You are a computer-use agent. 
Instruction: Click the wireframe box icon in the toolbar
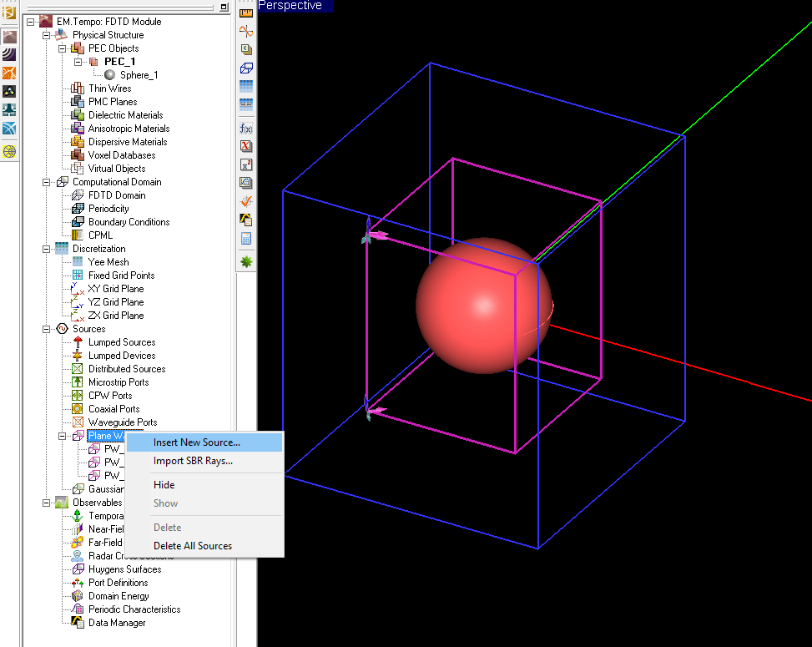pyautogui.click(x=246, y=68)
